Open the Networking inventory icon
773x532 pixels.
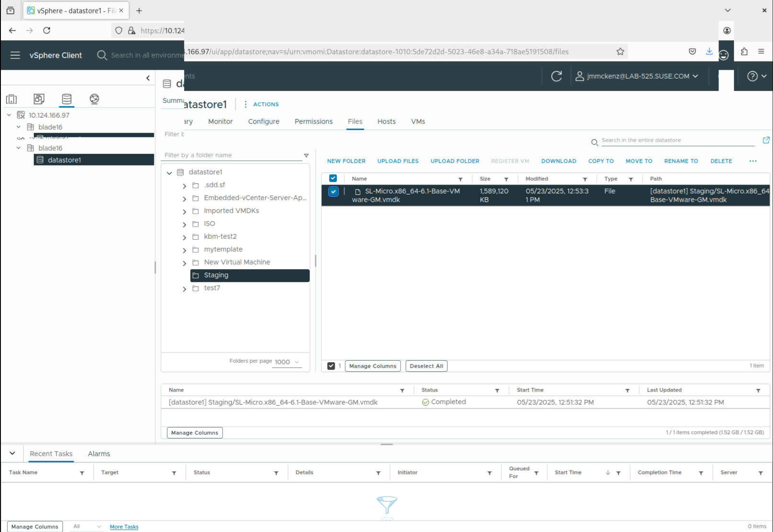(x=94, y=99)
